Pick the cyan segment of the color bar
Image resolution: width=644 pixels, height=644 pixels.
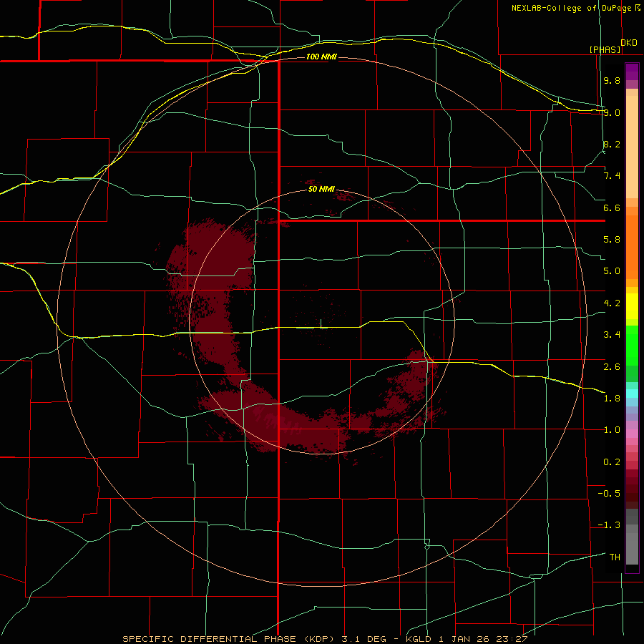coord(632,394)
